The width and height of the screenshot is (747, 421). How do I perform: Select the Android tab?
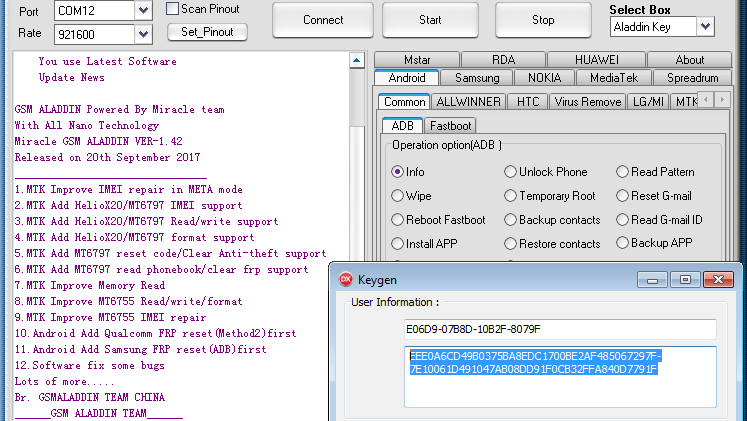pyautogui.click(x=407, y=78)
